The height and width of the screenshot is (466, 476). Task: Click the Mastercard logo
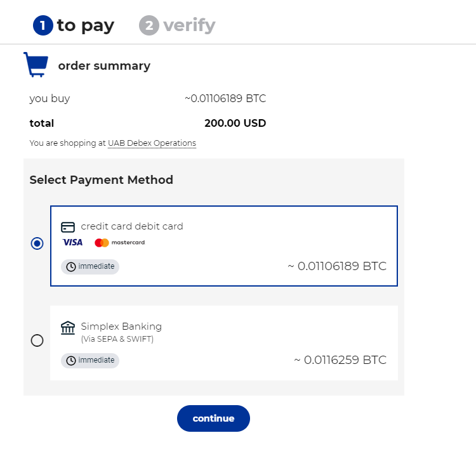119,243
